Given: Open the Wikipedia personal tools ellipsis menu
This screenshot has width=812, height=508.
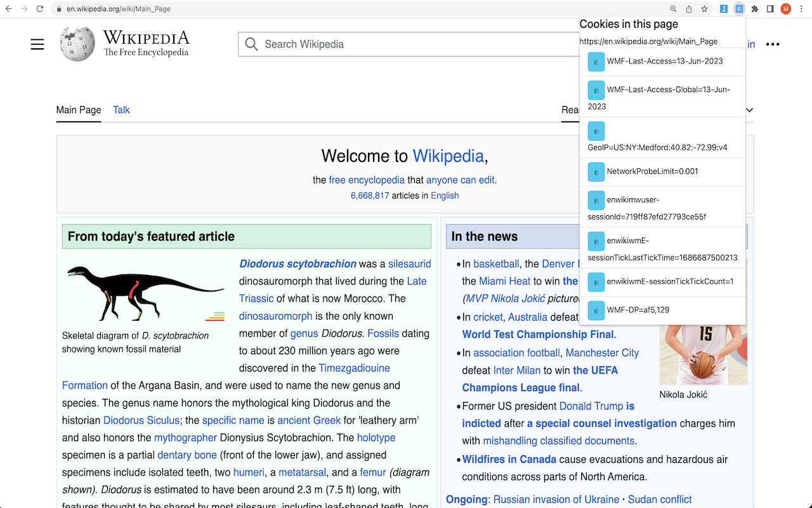Looking at the screenshot, I should 773,44.
